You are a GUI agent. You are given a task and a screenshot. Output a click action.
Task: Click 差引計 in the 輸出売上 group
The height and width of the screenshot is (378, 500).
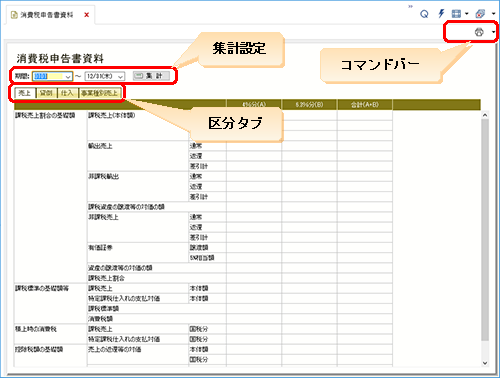[199, 166]
